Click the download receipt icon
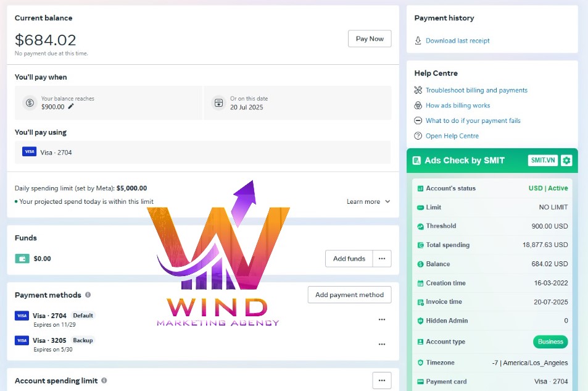Screen dimensions: 588x391 pos(418,41)
